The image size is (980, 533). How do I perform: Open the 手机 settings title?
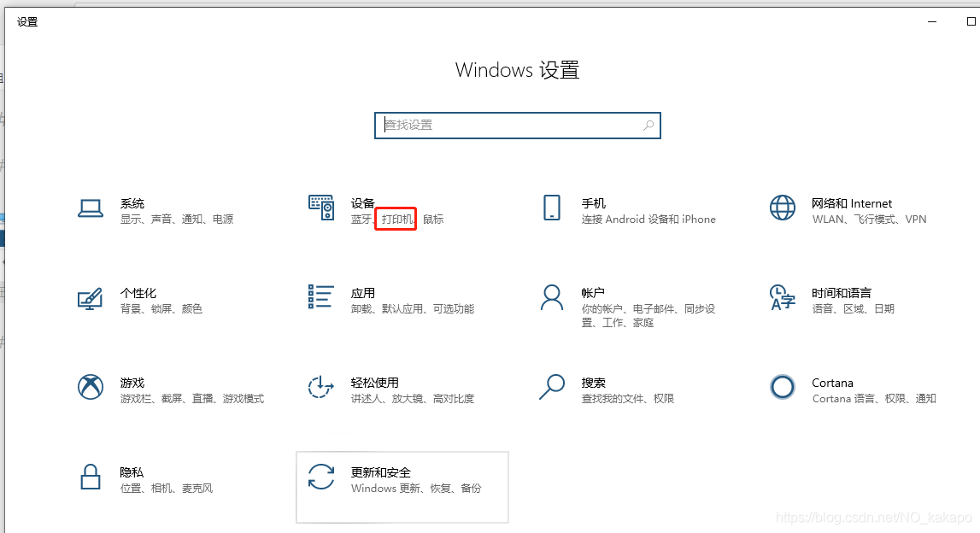coord(593,203)
